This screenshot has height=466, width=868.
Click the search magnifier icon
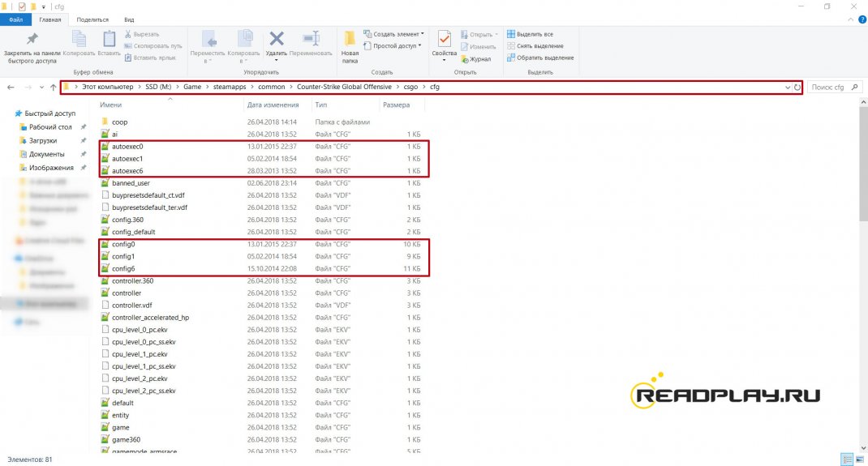pos(855,87)
